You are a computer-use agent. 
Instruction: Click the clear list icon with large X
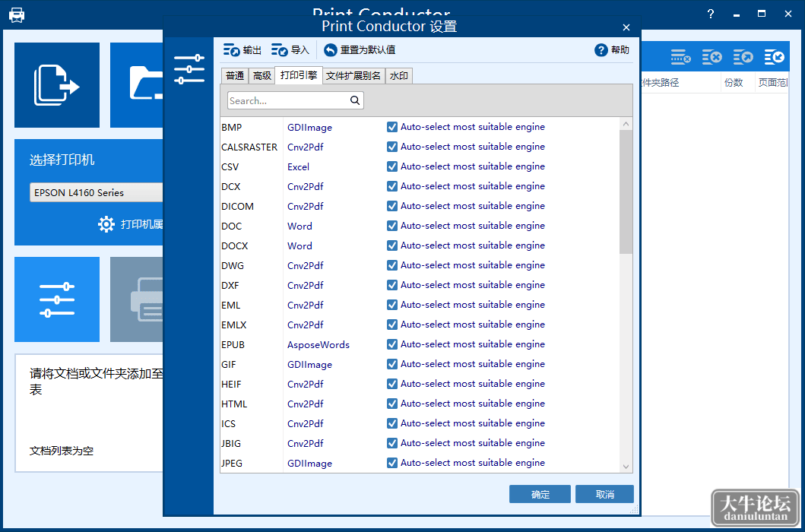click(x=712, y=57)
